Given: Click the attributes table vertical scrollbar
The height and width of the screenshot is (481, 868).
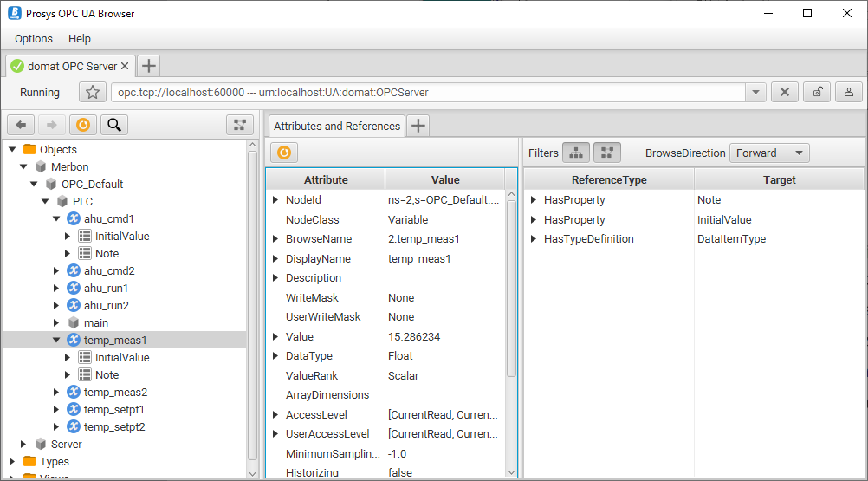Looking at the screenshot, I should [511, 286].
